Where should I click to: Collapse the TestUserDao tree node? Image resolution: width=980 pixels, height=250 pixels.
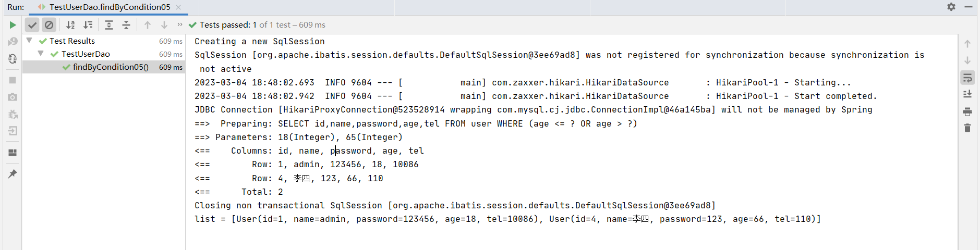click(41, 54)
